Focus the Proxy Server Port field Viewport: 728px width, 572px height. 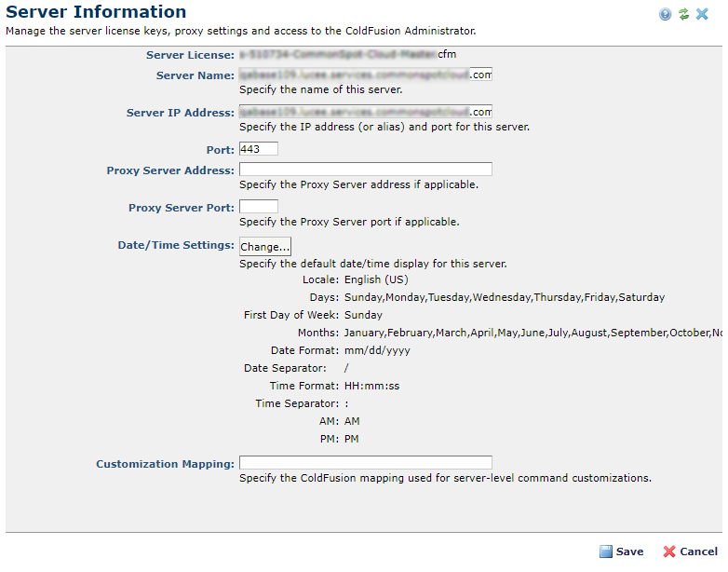[x=258, y=207]
